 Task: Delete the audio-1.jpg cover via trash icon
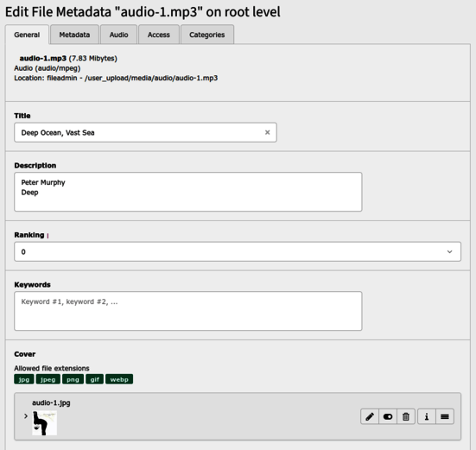tap(406, 416)
